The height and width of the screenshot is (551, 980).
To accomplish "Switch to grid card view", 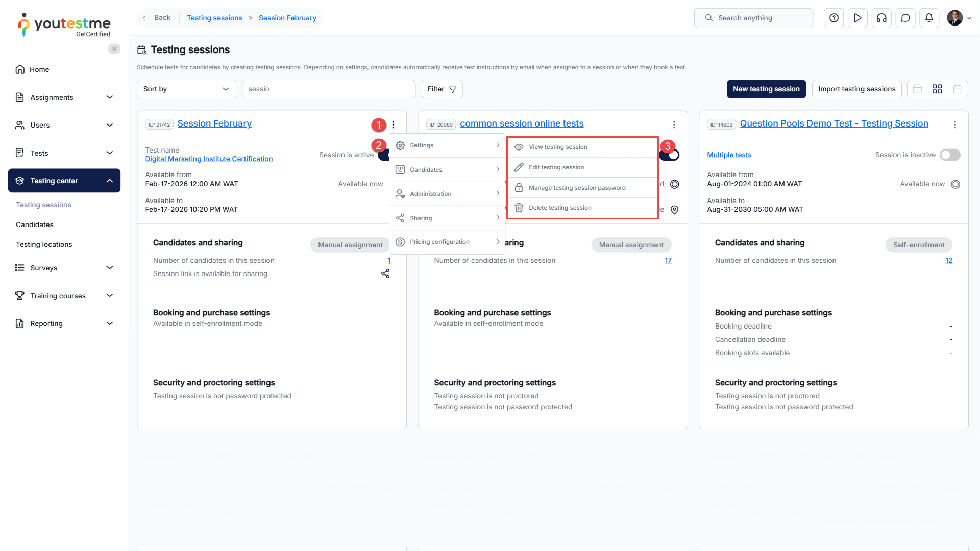I will [937, 89].
